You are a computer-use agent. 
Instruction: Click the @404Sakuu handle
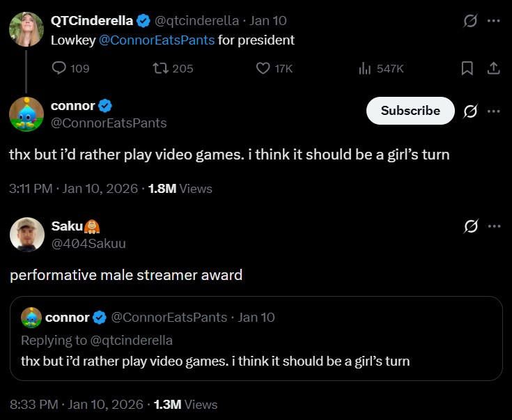(88, 243)
